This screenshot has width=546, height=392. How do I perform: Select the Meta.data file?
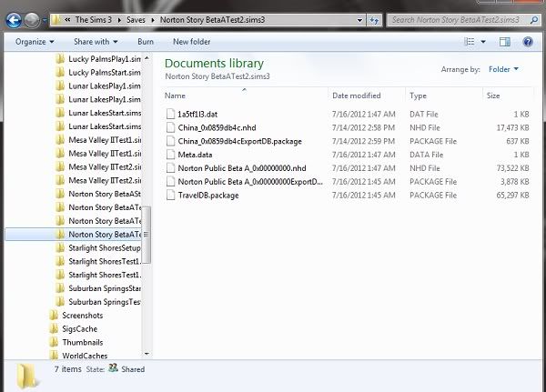pyautogui.click(x=195, y=155)
